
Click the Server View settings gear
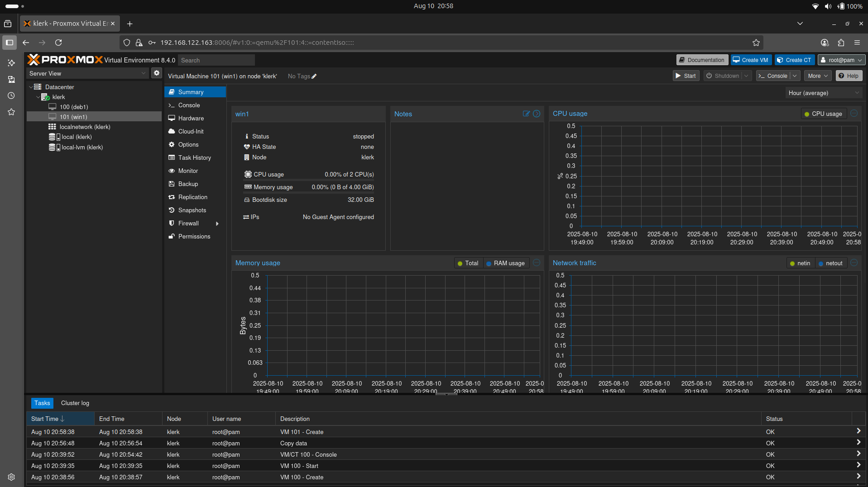coord(156,72)
